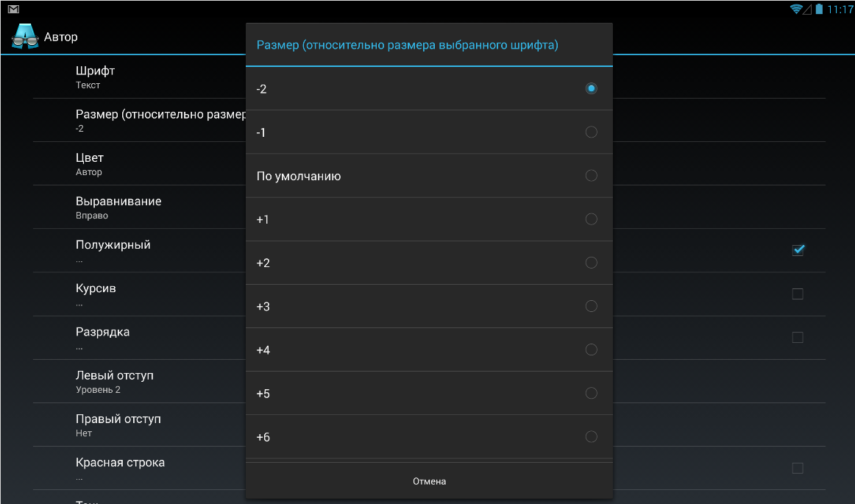The height and width of the screenshot is (504, 855).
Task: Select the -1 size radio option
Action: coord(591,132)
